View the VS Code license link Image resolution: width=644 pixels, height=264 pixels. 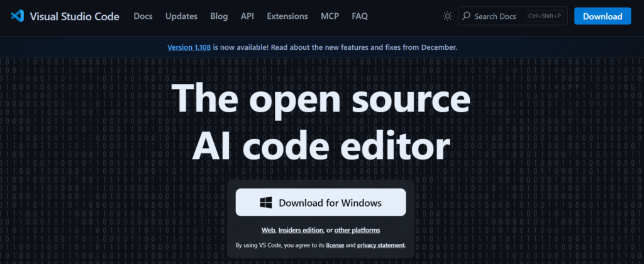[x=334, y=245]
